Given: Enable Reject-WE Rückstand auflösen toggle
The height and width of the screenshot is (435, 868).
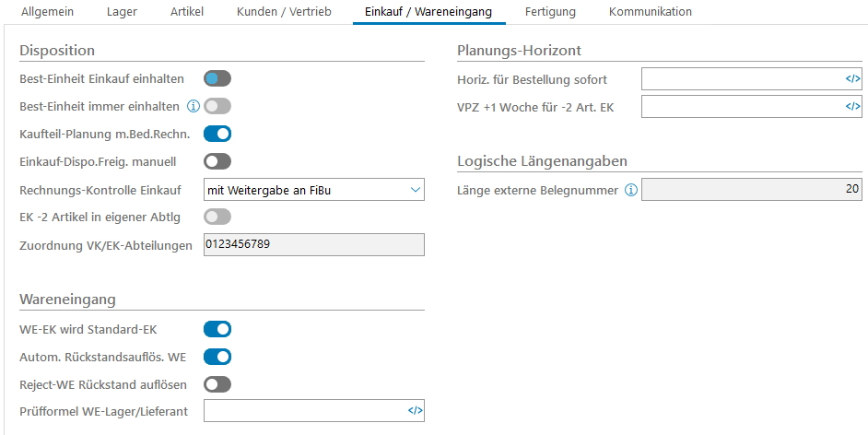Looking at the screenshot, I should (x=217, y=384).
